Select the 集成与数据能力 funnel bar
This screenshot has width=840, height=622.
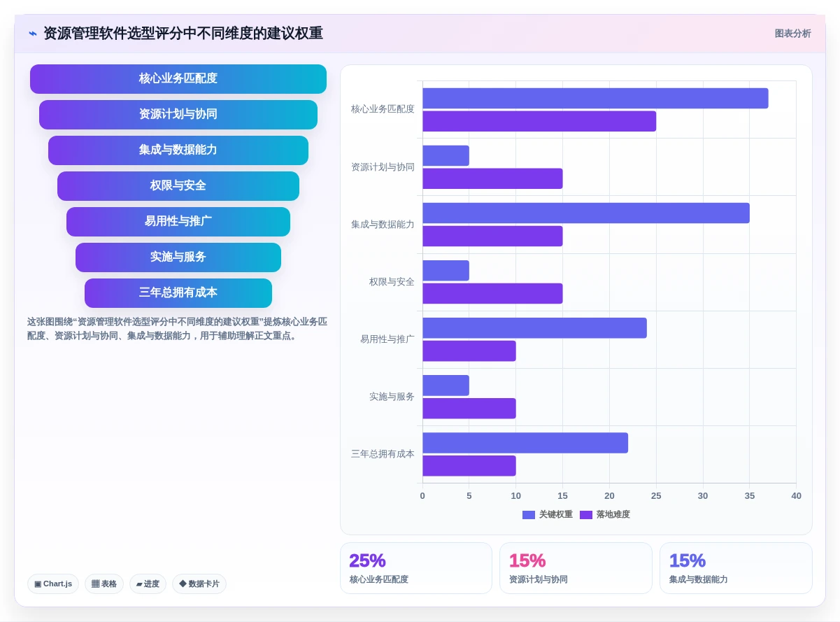tap(178, 150)
